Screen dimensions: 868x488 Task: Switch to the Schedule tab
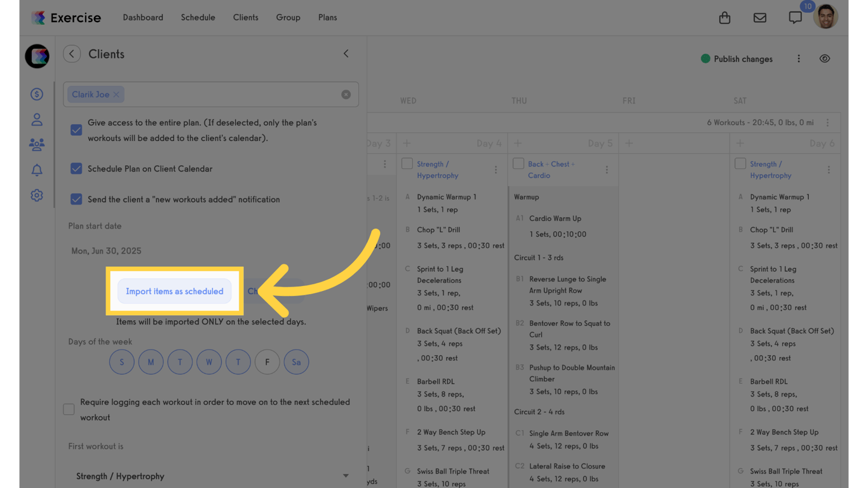[x=198, y=17]
